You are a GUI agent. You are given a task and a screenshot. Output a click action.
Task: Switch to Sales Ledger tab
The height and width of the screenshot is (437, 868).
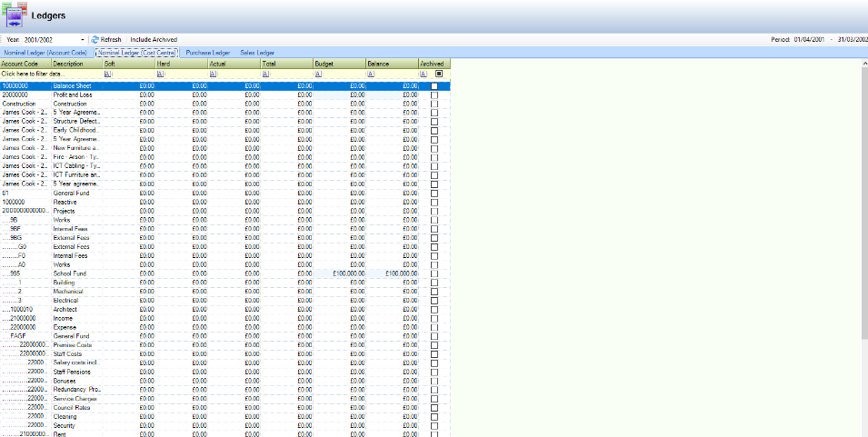[x=257, y=53]
